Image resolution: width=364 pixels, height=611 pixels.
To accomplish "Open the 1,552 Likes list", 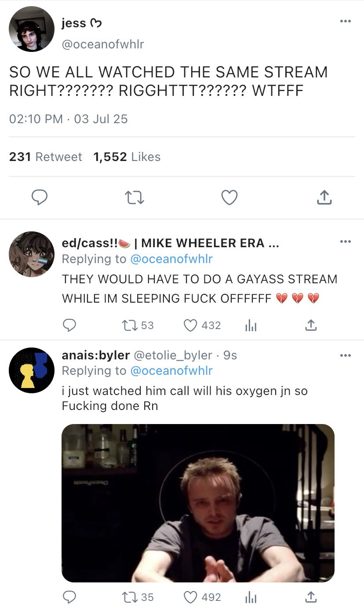I will pyautogui.click(x=127, y=157).
